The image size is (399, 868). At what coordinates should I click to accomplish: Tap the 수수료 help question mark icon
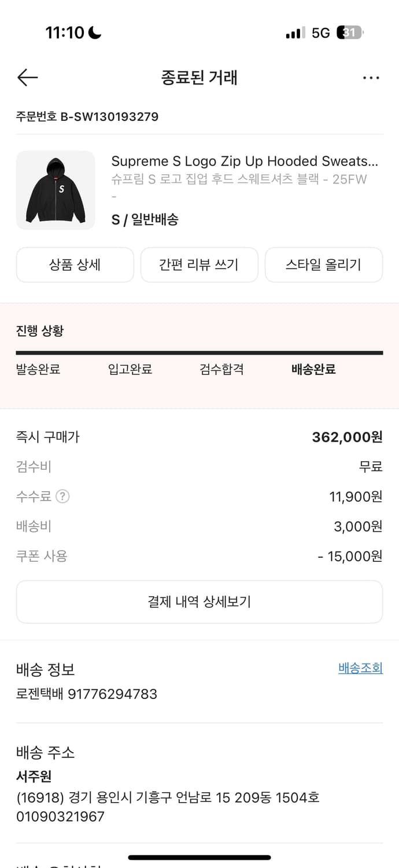[62, 496]
